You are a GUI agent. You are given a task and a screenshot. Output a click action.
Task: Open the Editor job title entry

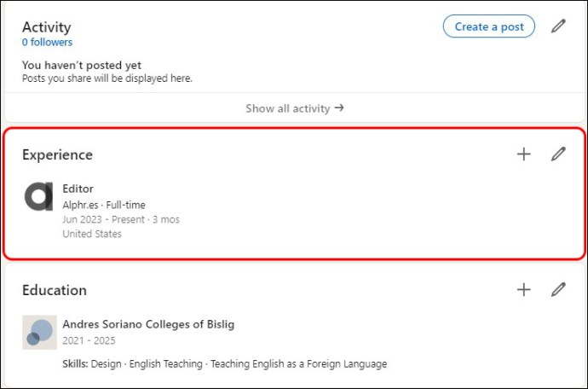tap(78, 189)
